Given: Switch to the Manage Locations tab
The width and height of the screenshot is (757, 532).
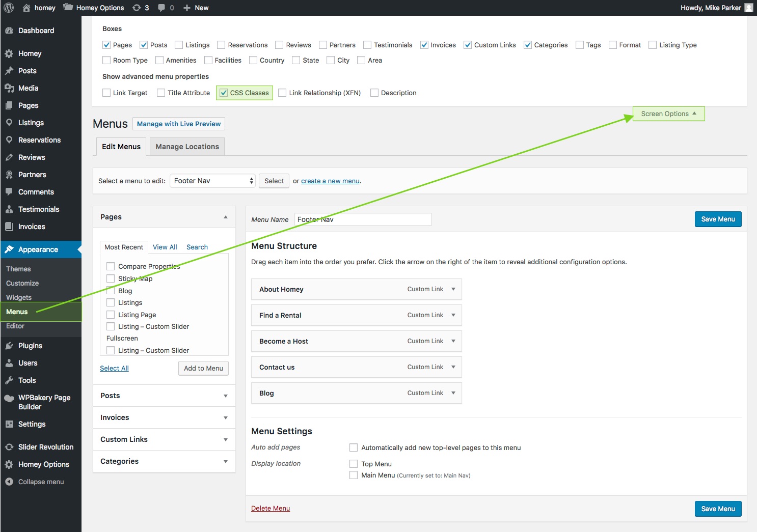Looking at the screenshot, I should 187,147.
